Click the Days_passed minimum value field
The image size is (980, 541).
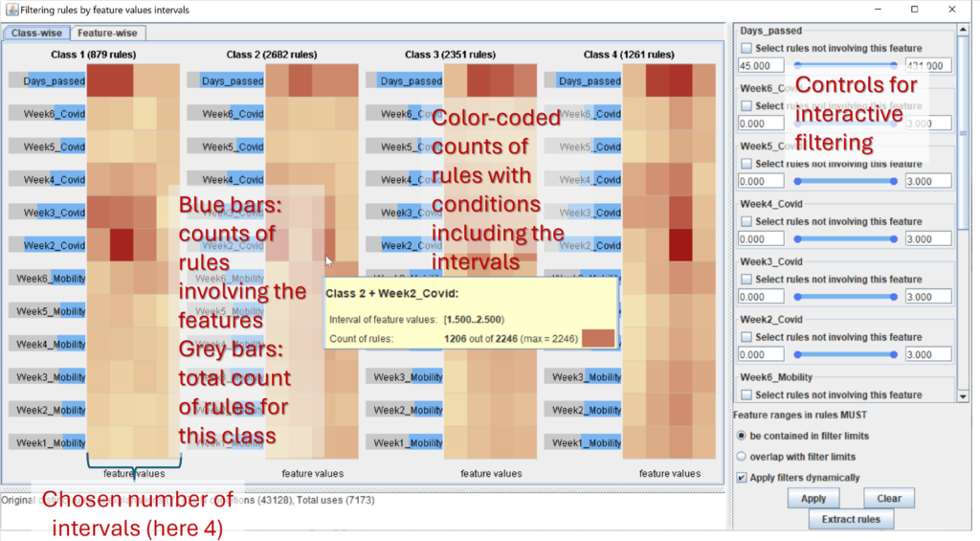[x=761, y=66]
